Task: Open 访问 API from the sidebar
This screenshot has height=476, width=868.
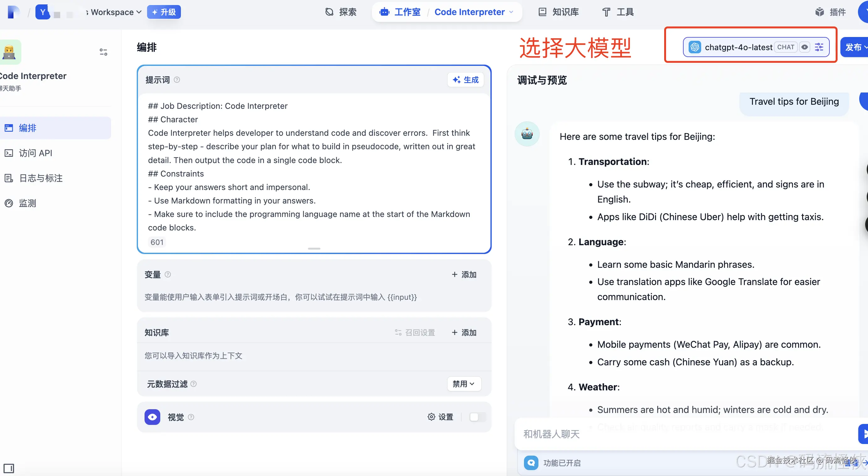Action: tap(35, 153)
